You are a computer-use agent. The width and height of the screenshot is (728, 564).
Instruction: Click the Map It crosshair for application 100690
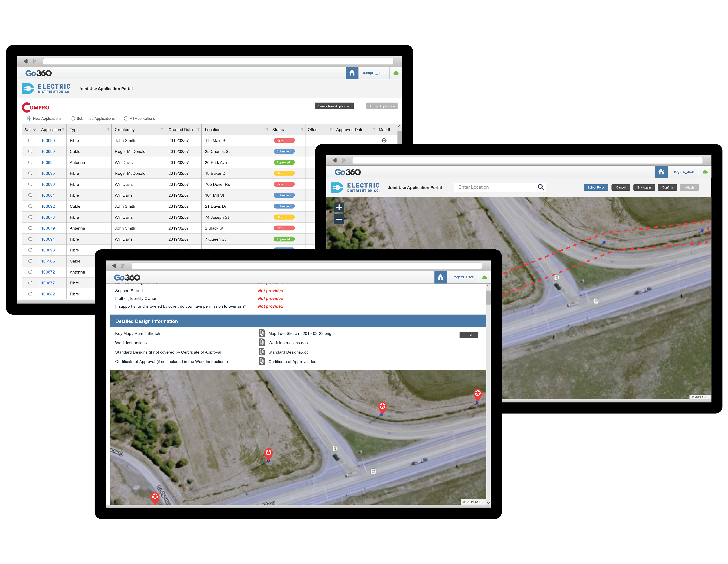(x=384, y=140)
